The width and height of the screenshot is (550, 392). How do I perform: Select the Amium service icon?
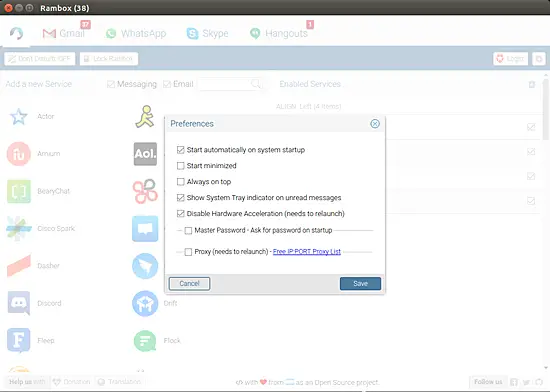point(19,154)
